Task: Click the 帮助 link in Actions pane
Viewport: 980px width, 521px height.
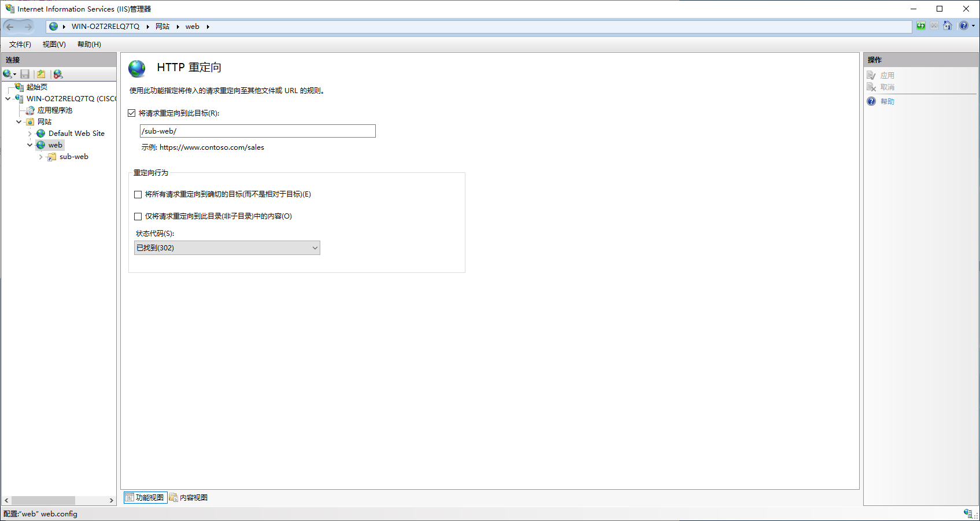Action: click(887, 102)
